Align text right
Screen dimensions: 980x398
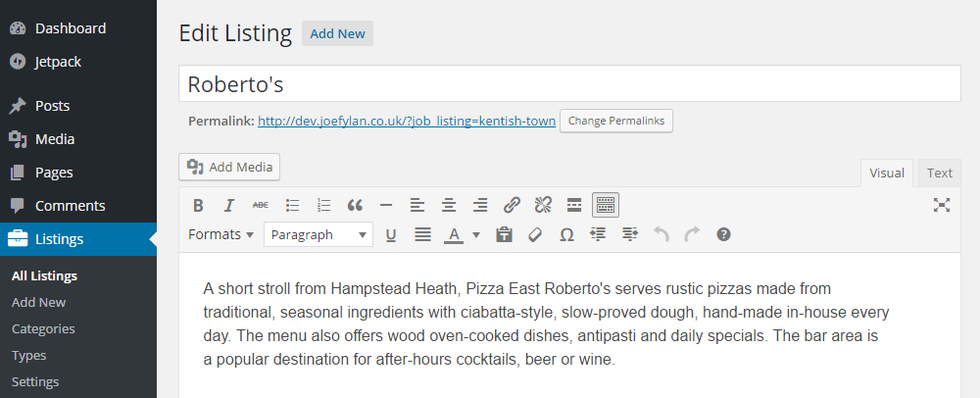click(x=480, y=205)
